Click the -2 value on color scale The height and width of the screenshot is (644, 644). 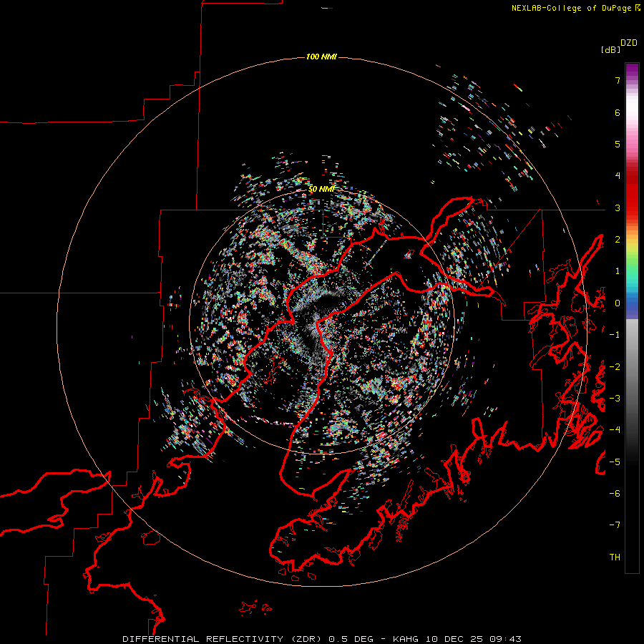[615, 367]
